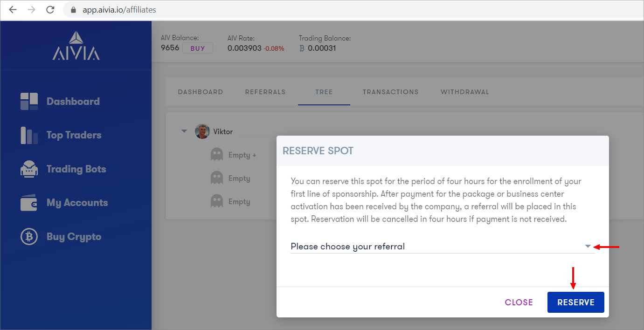This screenshot has height=330, width=644.
Task: Select the rate change -0.08%
Action: [274, 48]
